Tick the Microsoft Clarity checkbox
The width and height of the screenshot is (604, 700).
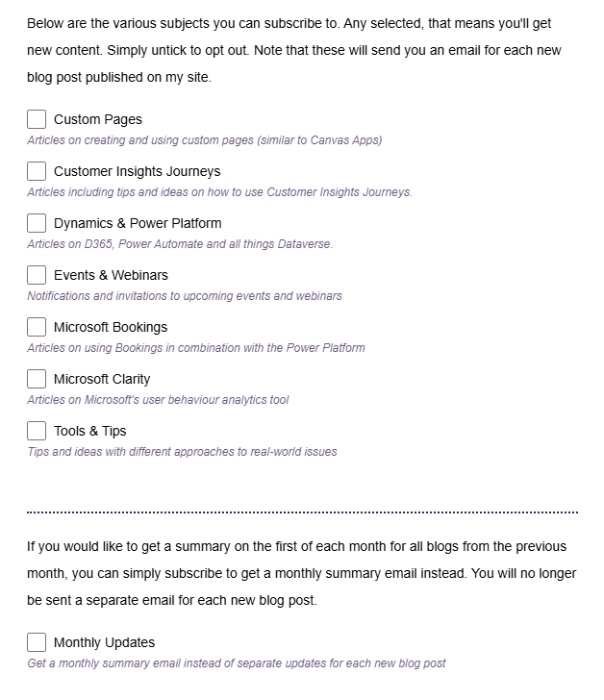tap(37, 379)
